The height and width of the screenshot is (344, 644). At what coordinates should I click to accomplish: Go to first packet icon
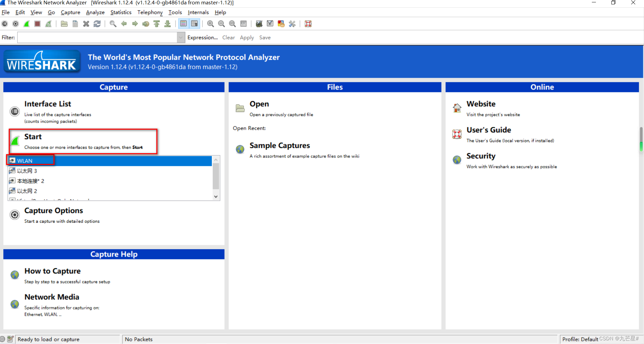click(x=157, y=24)
